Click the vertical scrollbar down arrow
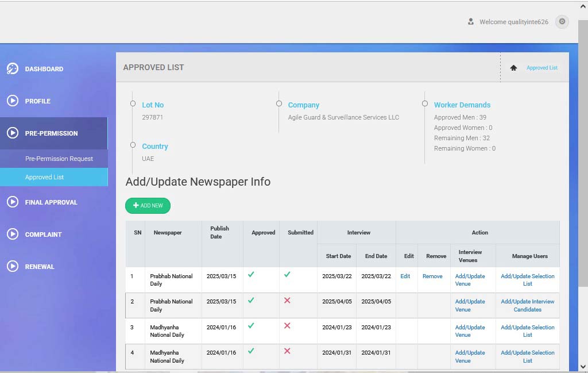The width and height of the screenshot is (588, 373). click(583, 367)
